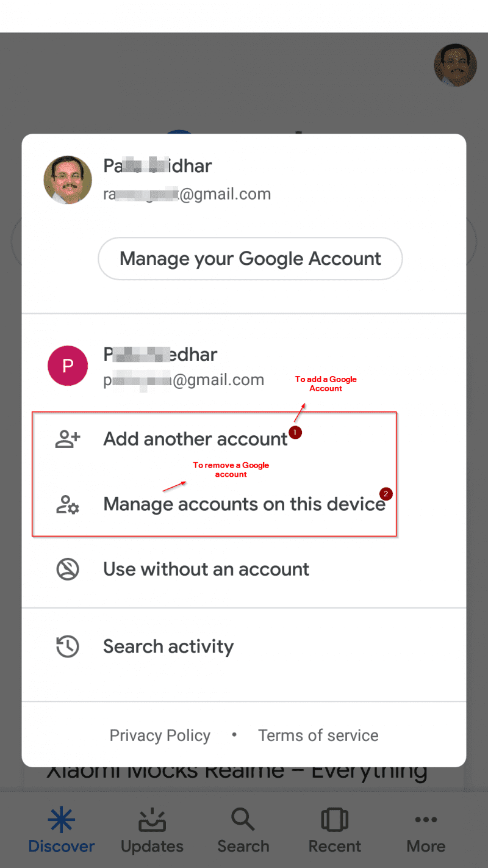Open the Discover asterisk icon

click(x=62, y=820)
